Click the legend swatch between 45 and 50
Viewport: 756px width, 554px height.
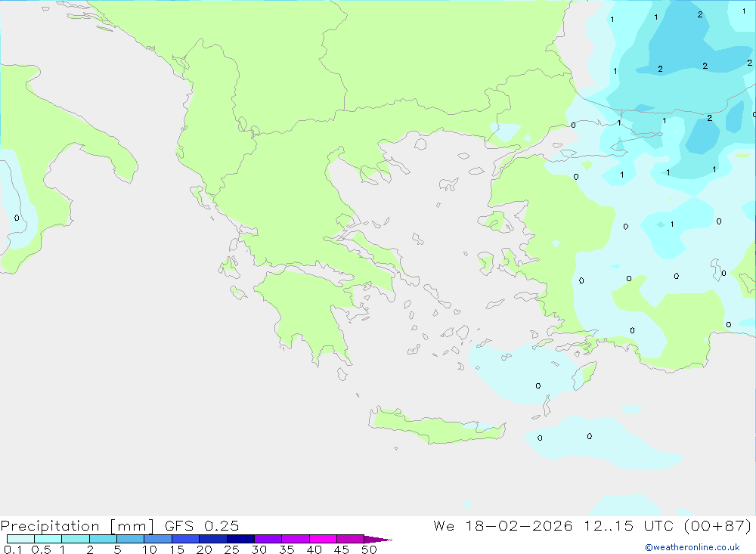click(x=351, y=539)
